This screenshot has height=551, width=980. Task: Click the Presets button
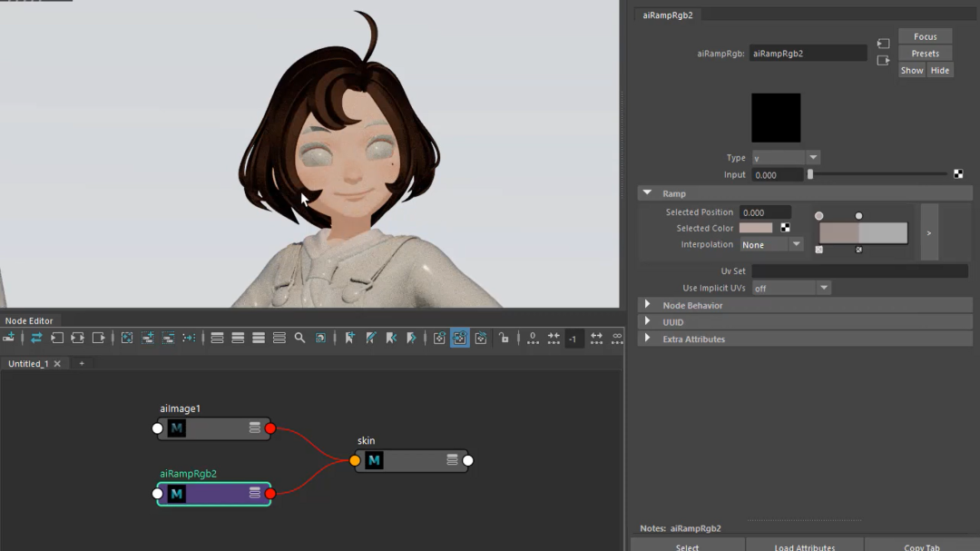pyautogui.click(x=925, y=54)
